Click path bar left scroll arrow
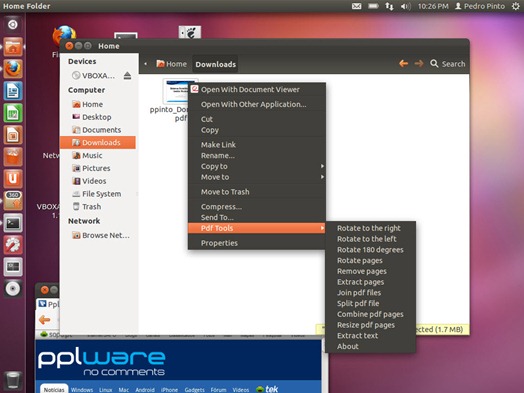The image size is (524, 393). coord(146,63)
